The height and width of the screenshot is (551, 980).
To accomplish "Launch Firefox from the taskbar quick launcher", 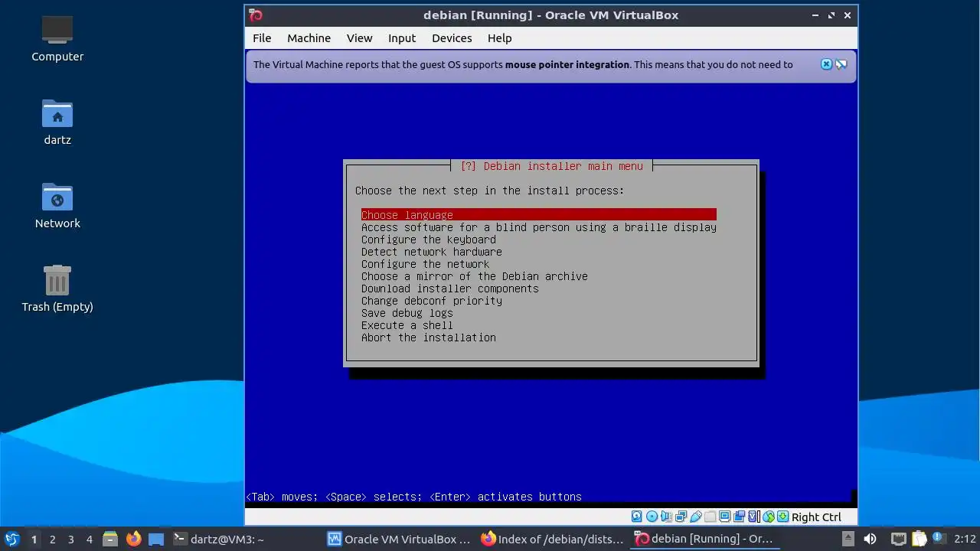I will click(x=133, y=540).
